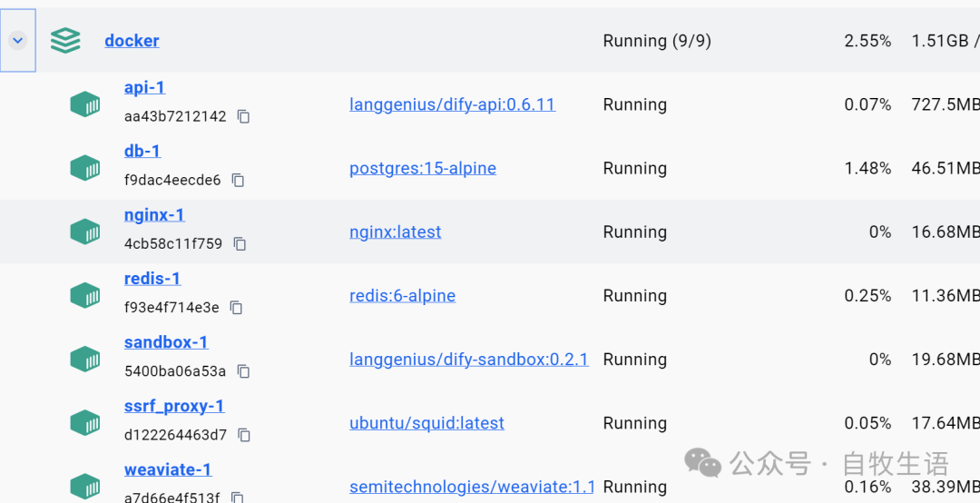Select redis-1 CPU value 0.25%
Screen dimensions: 980x503
click(867, 296)
